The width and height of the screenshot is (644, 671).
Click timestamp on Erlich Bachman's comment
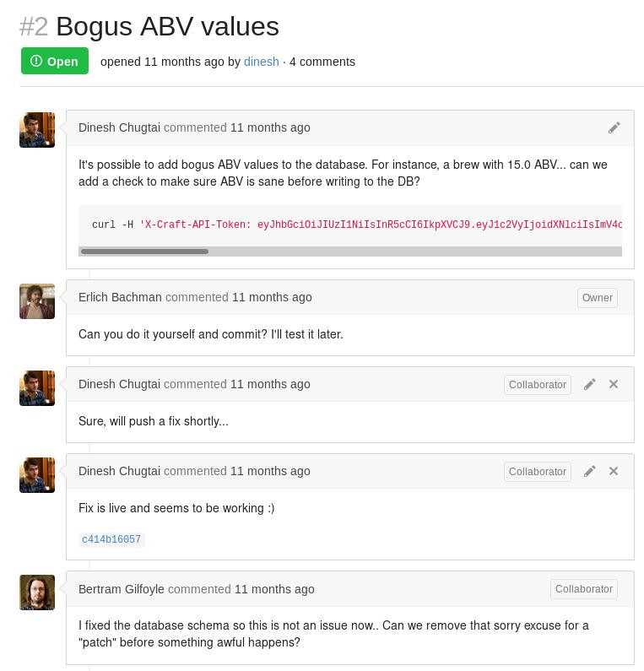[x=272, y=297]
